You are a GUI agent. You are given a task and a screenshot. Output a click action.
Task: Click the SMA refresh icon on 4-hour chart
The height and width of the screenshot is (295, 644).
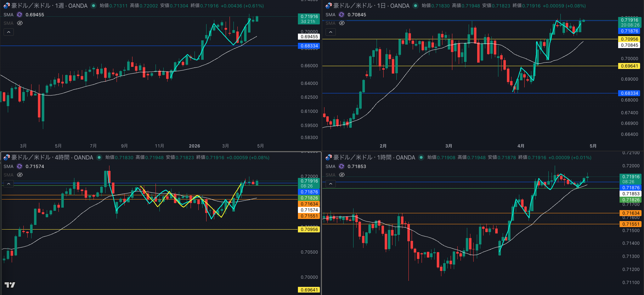point(19,166)
